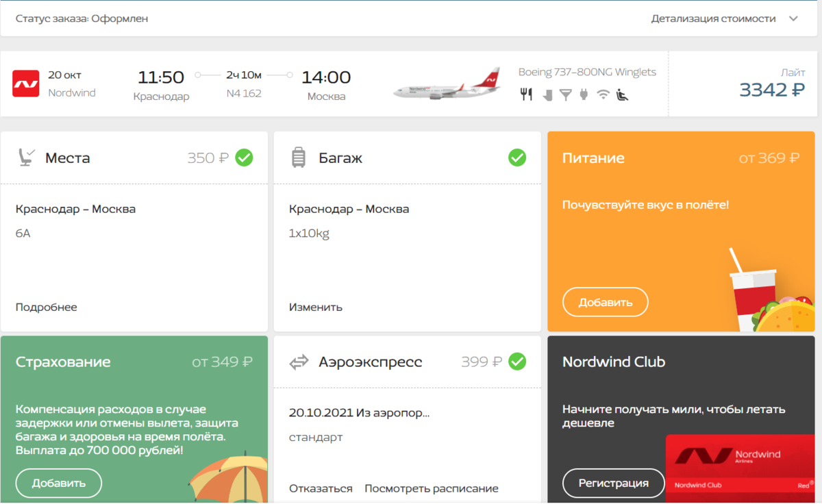This screenshot has width=822, height=504.
Task: Click flight number N4 162
Action: coord(244,93)
